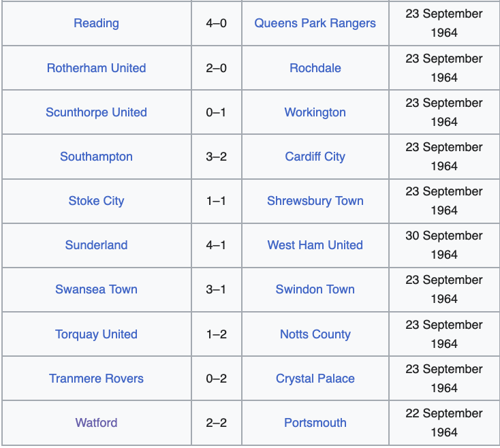The image size is (500, 448).
Task: Click the Queens Park Rangers link
Action: (315, 23)
